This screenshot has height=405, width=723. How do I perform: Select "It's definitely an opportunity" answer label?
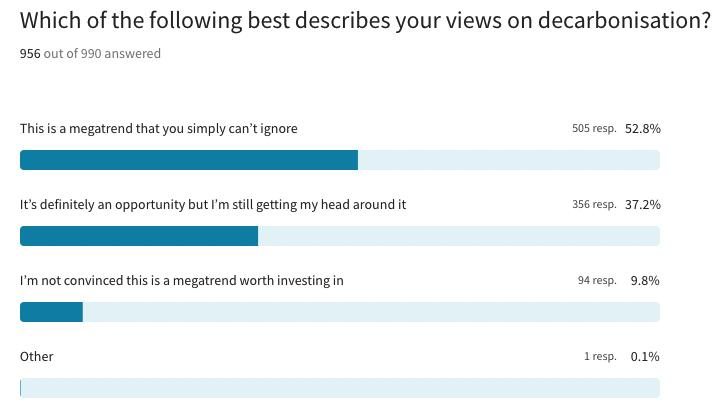(213, 205)
